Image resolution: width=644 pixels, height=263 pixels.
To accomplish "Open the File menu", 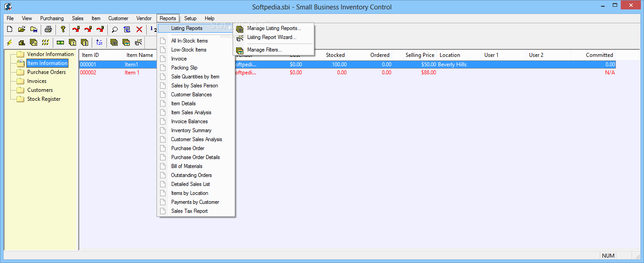I will 10,18.
